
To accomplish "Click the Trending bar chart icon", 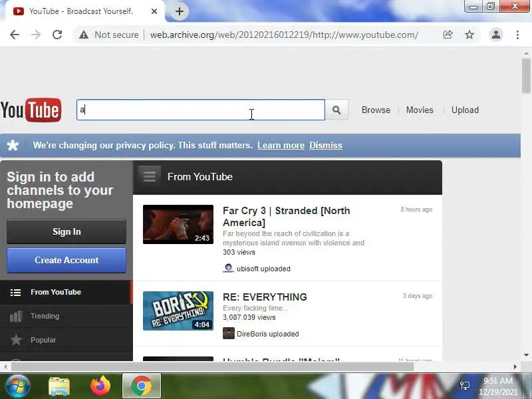I will click(x=15, y=317).
